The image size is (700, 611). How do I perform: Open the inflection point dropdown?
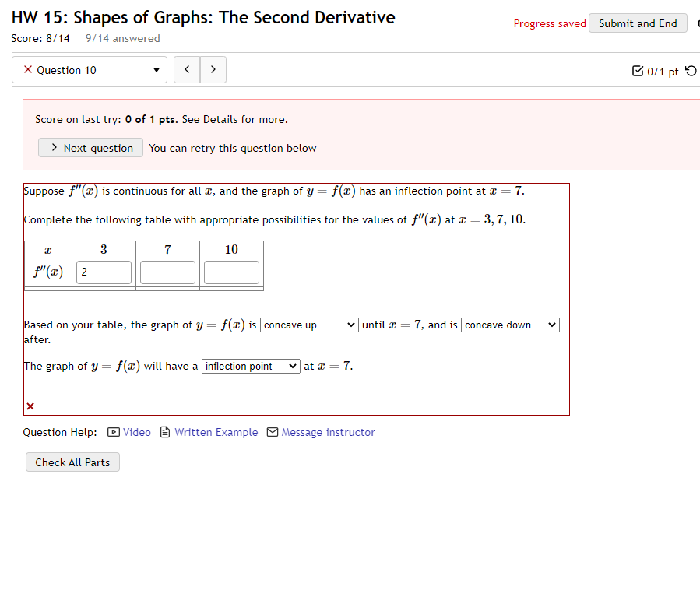(250, 365)
